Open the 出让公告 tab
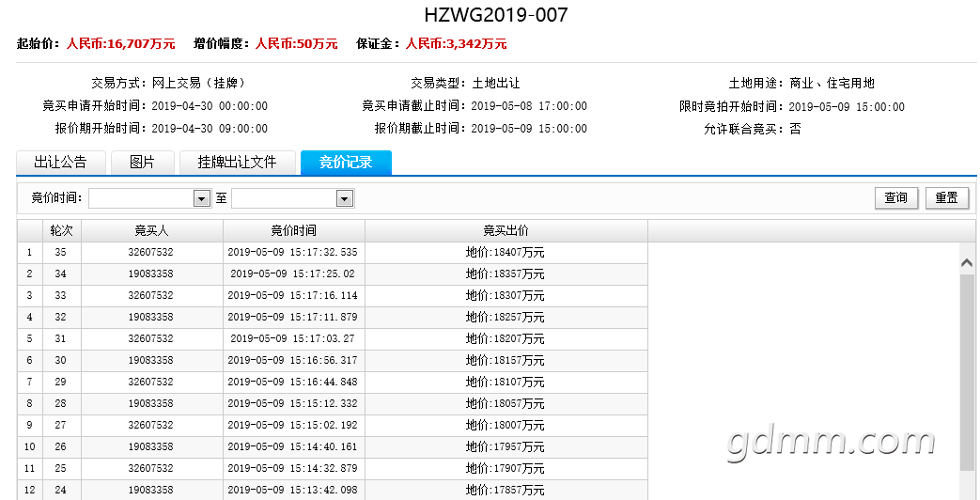 point(61,163)
